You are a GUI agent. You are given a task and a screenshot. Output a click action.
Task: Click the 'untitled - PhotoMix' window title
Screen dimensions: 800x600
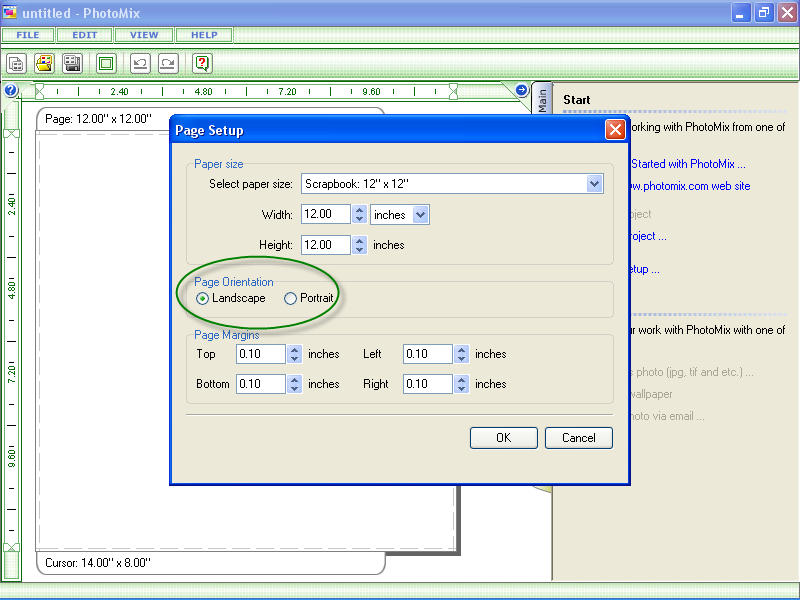81,13
